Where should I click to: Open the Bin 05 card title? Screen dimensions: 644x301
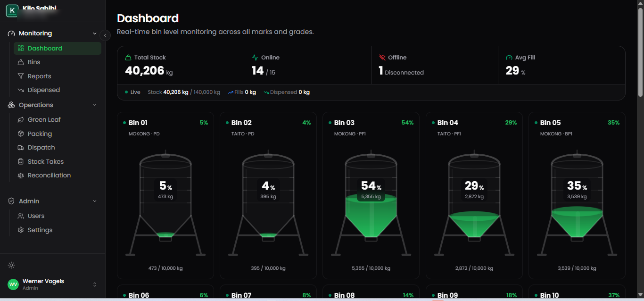pos(550,123)
